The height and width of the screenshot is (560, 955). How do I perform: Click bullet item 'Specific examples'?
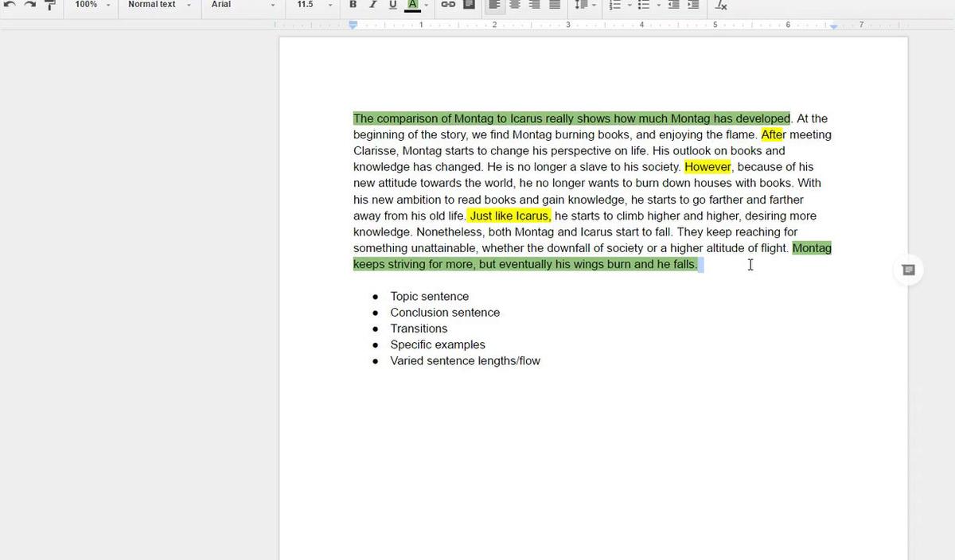438,344
